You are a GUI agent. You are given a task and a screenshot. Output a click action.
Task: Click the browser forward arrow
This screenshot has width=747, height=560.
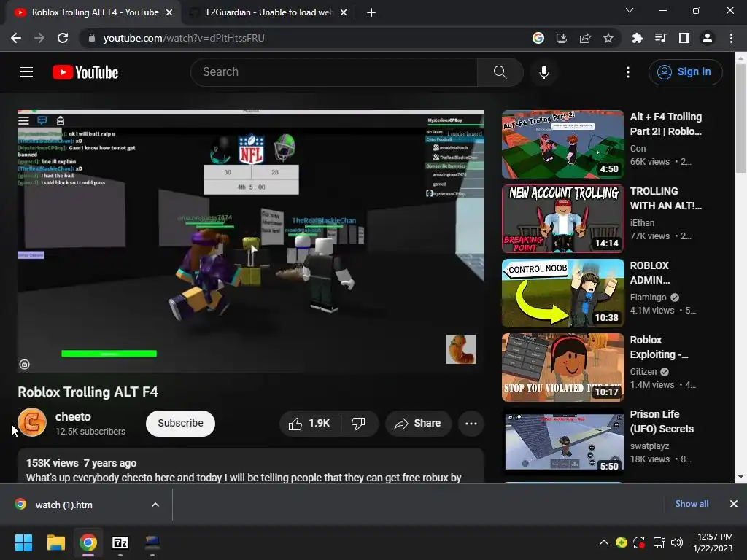pyautogui.click(x=39, y=38)
